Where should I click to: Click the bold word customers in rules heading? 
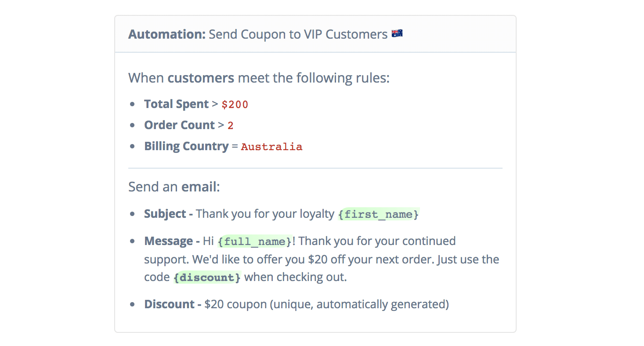[201, 78]
